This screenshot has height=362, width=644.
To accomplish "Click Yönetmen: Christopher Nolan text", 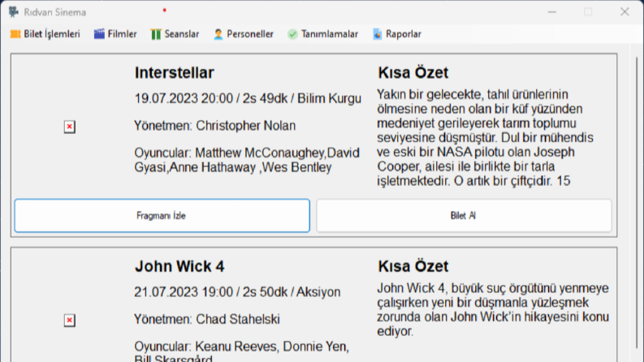I will [215, 126].
